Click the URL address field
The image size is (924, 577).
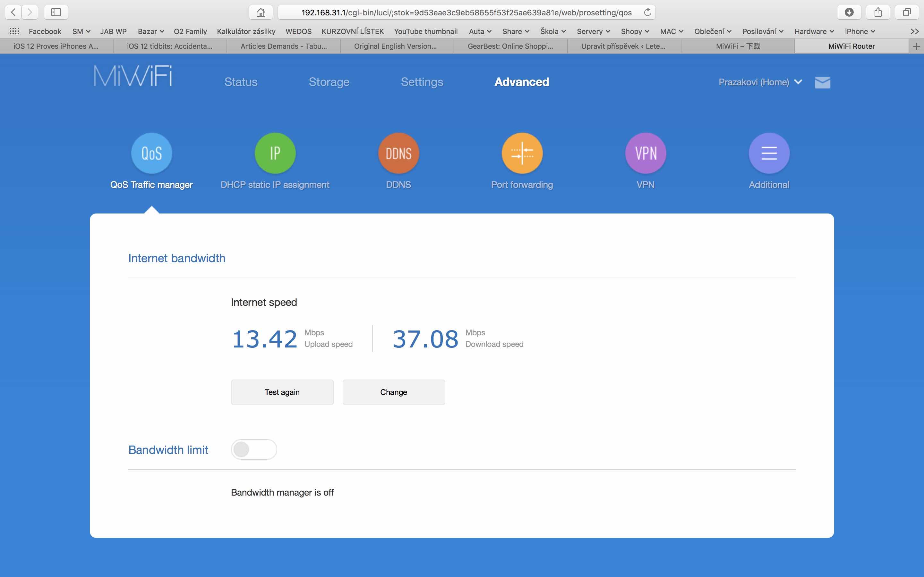pyautogui.click(x=466, y=12)
